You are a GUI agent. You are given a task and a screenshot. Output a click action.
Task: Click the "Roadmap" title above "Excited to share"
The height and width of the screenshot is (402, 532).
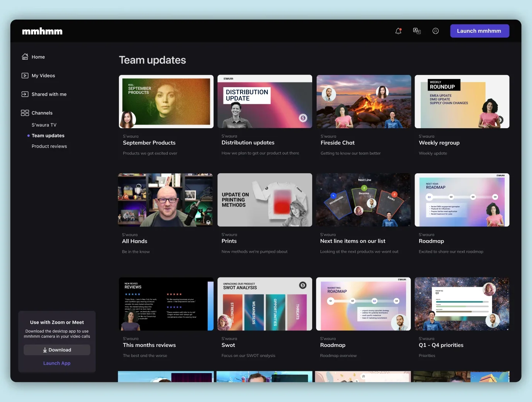[x=432, y=241]
